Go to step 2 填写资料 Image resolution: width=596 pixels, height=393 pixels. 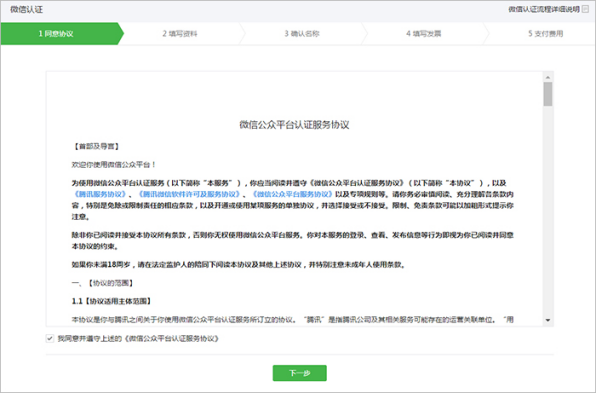180,33
